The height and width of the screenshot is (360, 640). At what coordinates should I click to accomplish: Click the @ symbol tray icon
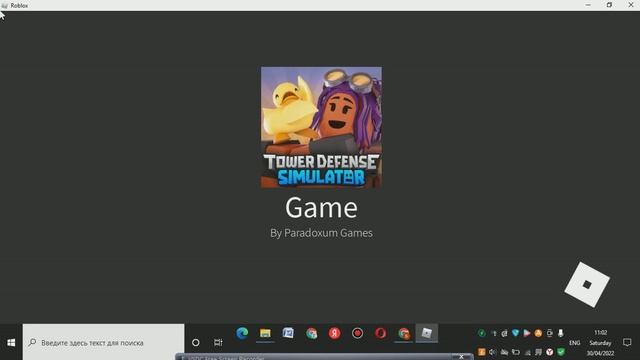tap(504, 333)
